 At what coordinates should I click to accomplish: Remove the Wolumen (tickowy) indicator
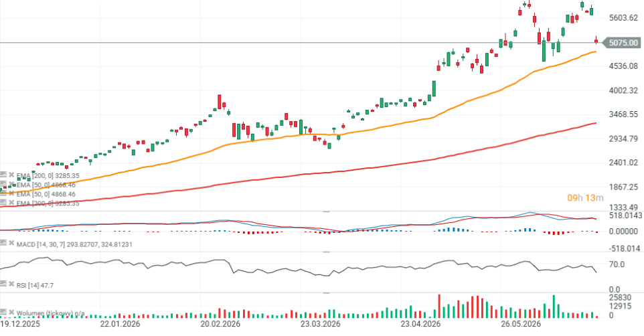pyautogui.click(x=11, y=313)
